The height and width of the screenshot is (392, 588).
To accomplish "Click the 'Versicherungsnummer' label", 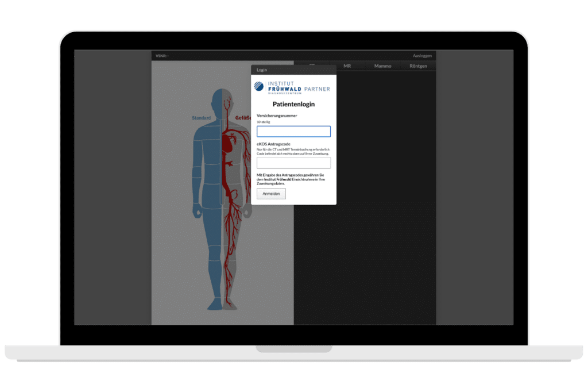I will (x=277, y=116).
